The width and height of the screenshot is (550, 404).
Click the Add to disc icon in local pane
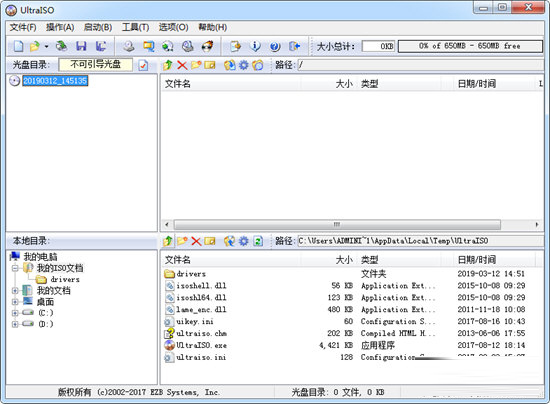(x=230, y=241)
